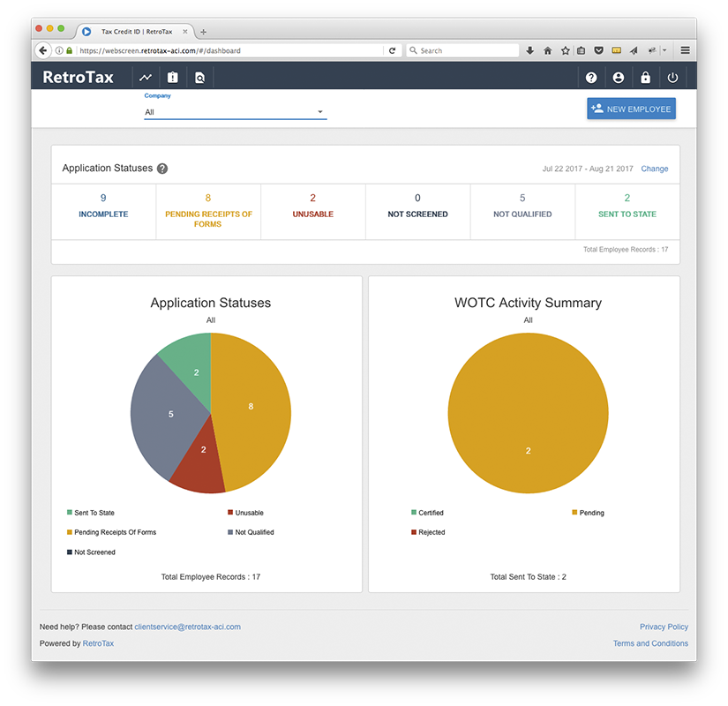Viewport: 728px width, 706px height.
Task: Click the date range Jul 22 2017 - Aug 21 2017
Action: point(588,169)
